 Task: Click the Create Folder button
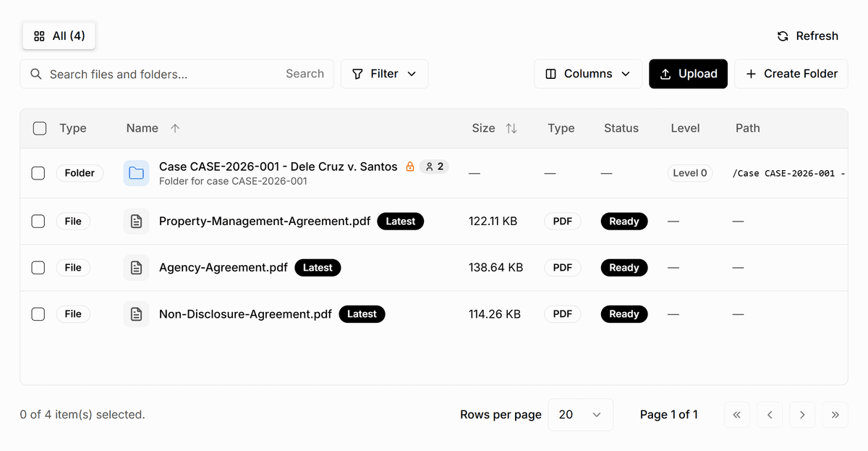791,73
